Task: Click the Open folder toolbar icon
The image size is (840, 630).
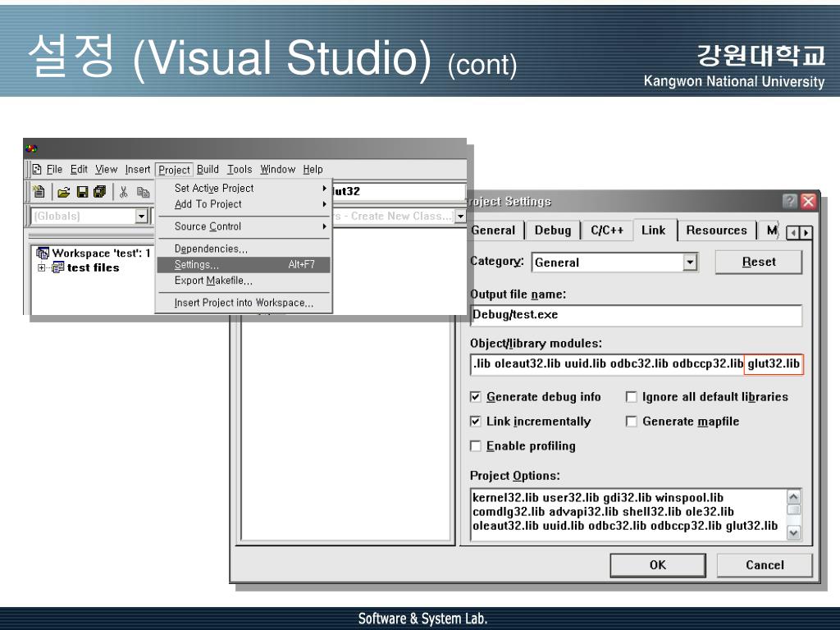Action: pos(64,192)
